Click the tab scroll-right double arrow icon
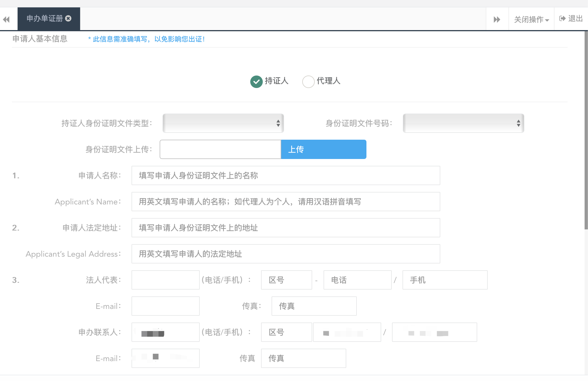Screen dimensions: 588x381 [497, 19]
